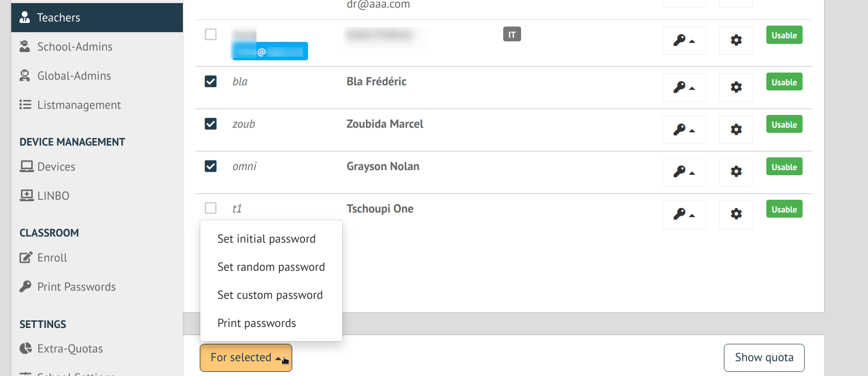Deselect the Zoubida Marcel row checkbox
Screen dimensions: 868x376
coord(210,124)
